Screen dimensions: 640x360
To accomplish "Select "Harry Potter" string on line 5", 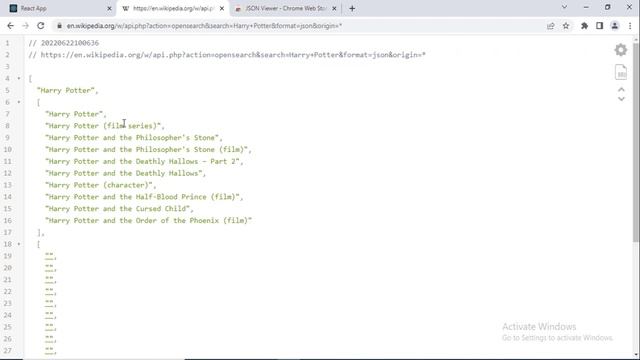I will (x=66, y=90).
